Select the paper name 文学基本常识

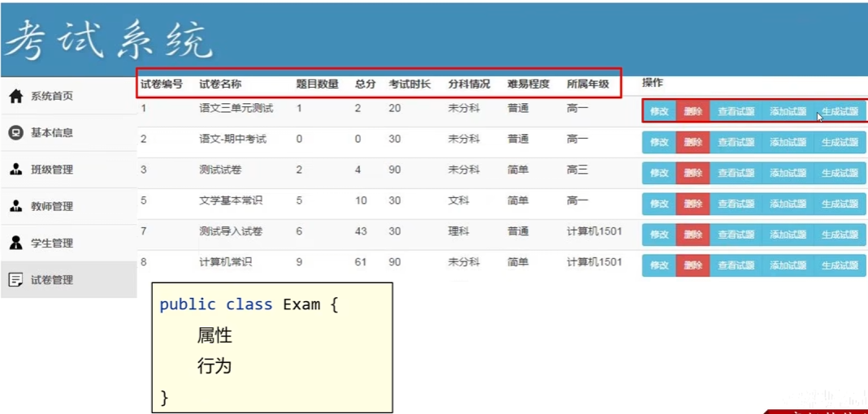tap(231, 201)
